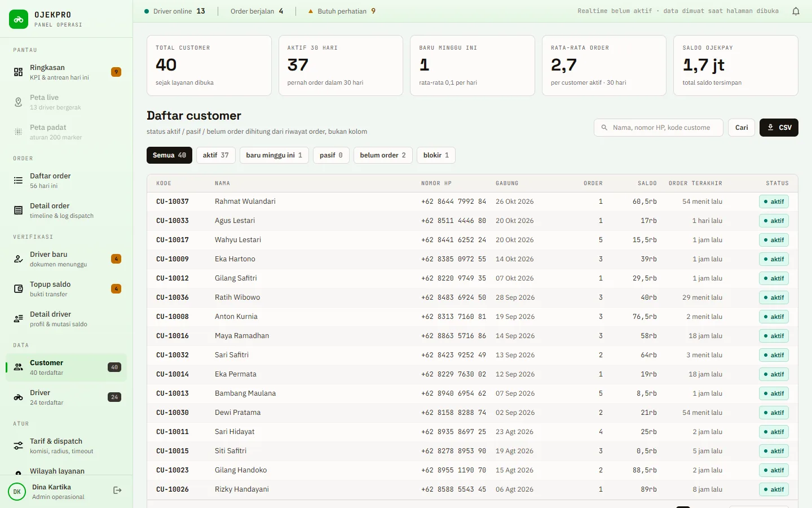Focus the customer search input field
This screenshot has height=508, width=812.
click(x=659, y=128)
